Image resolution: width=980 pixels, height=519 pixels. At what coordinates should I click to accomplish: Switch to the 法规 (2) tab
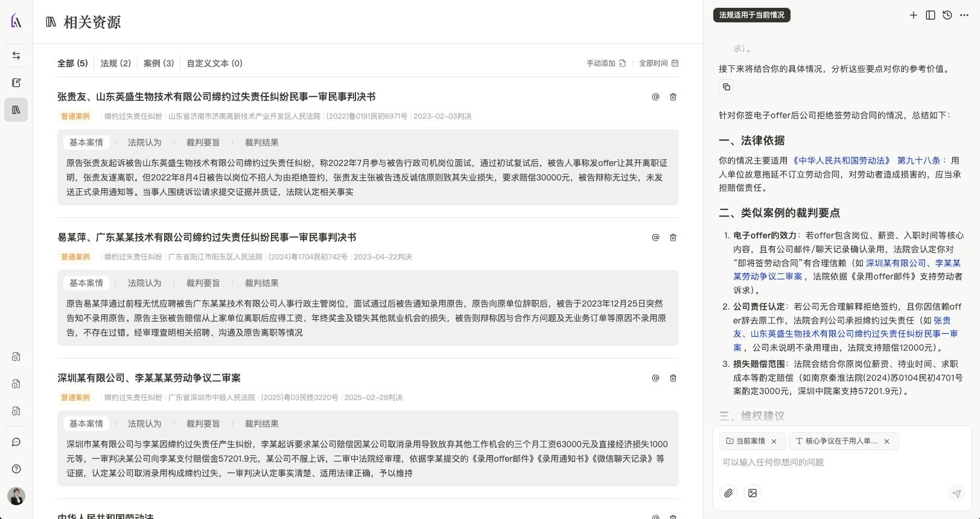pos(115,63)
